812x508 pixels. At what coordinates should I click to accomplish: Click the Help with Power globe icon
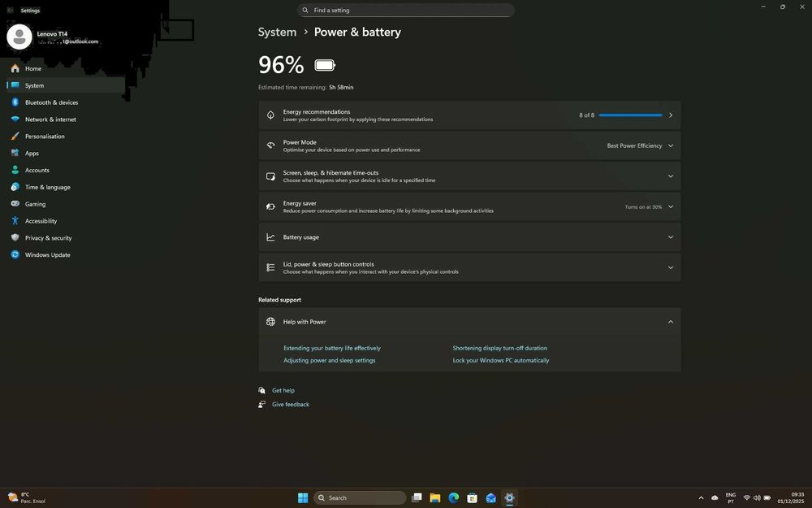click(x=270, y=322)
